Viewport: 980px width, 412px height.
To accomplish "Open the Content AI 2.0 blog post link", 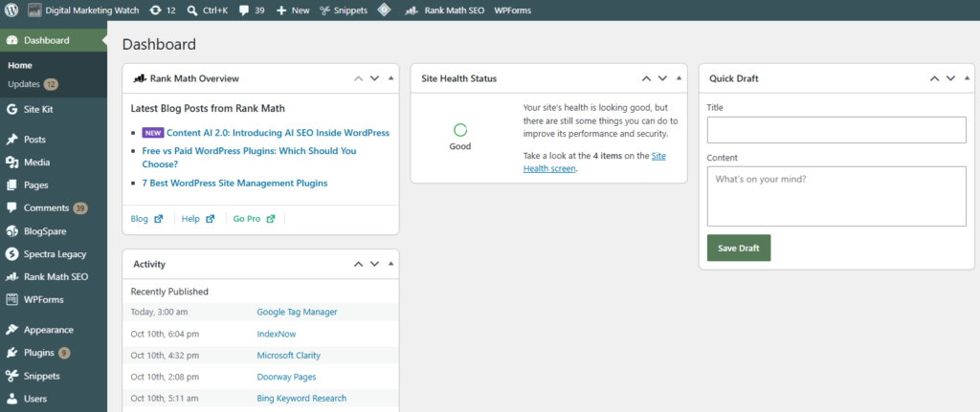I will [278, 133].
